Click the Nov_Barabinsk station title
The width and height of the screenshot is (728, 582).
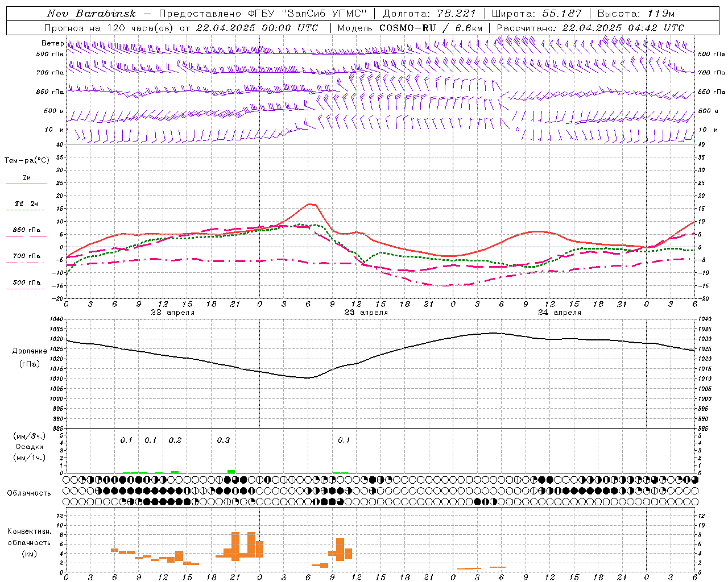tap(92, 14)
